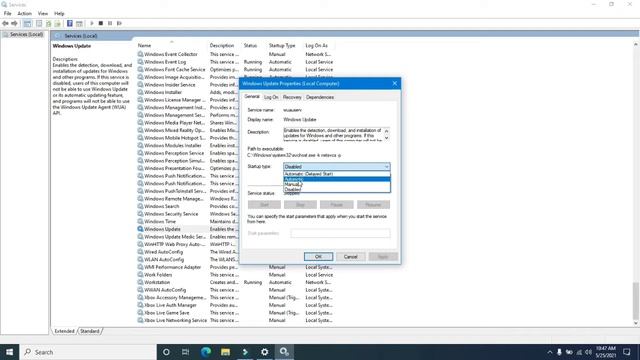The width and height of the screenshot is (640, 360).
Task: Click gear icon beside Windows Event Collector
Action: (140, 54)
